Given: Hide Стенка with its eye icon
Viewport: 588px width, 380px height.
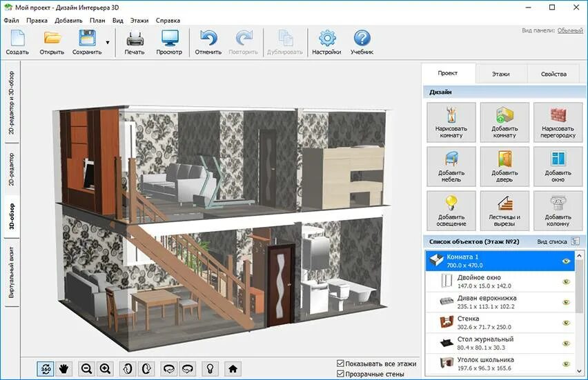Looking at the screenshot, I should coord(566,323).
